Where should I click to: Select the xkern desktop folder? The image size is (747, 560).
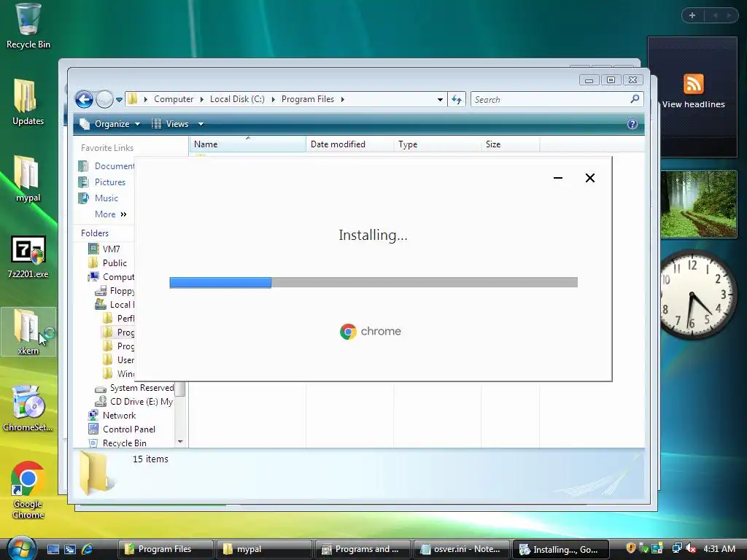[x=28, y=332]
